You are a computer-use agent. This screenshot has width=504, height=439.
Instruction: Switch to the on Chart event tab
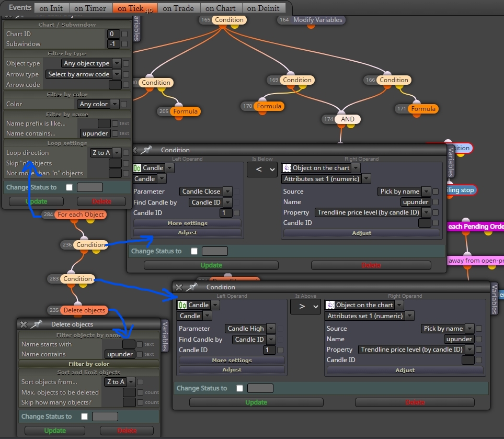pos(221,8)
